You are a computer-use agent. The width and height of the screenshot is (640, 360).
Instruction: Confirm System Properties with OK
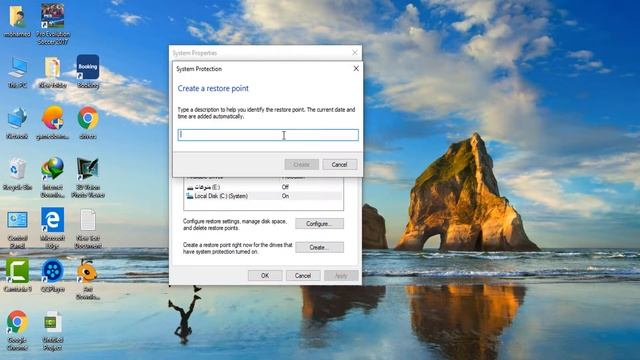pos(265,276)
